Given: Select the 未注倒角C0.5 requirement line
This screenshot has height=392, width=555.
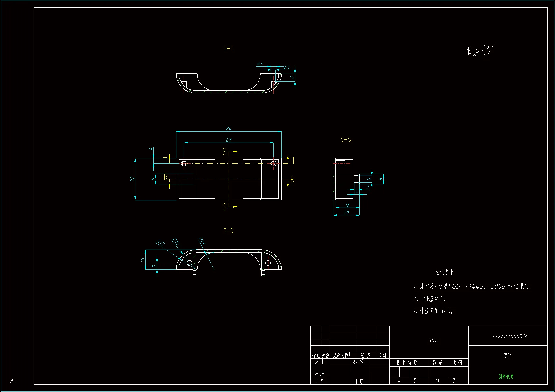Looking at the screenshot, I should click(433, 311).
